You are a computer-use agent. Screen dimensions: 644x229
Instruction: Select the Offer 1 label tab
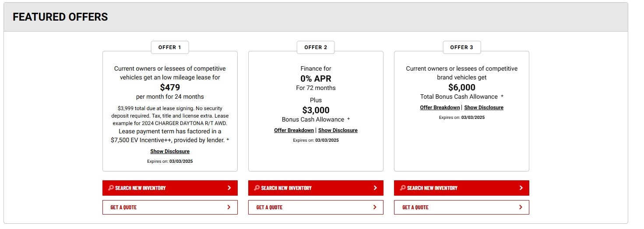(x=170, y=47)
